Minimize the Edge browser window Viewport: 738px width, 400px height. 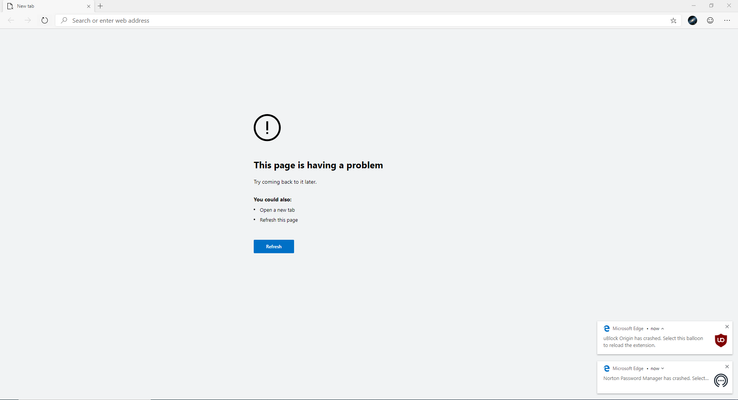coord(693,6)
